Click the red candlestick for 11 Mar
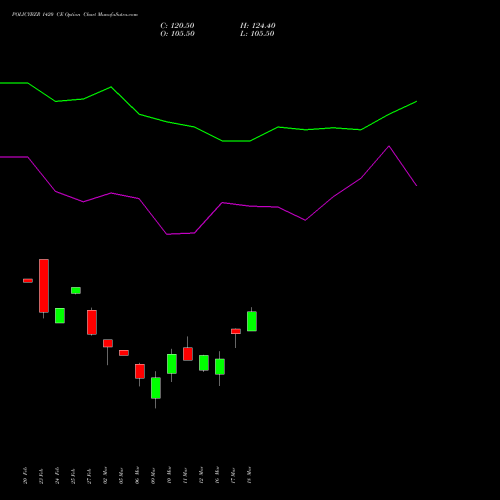Screen dimensions: 500x500 (x=188, y=354)
